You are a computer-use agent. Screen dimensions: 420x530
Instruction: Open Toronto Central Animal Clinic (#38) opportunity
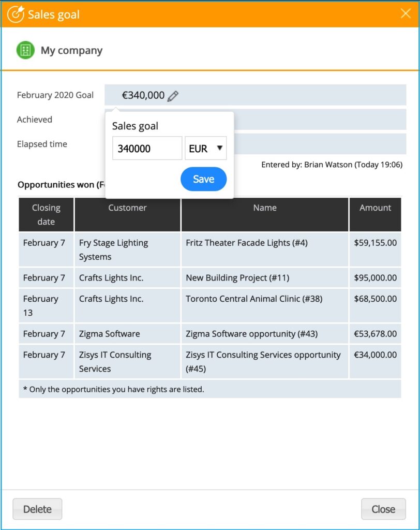coord(254,299)
